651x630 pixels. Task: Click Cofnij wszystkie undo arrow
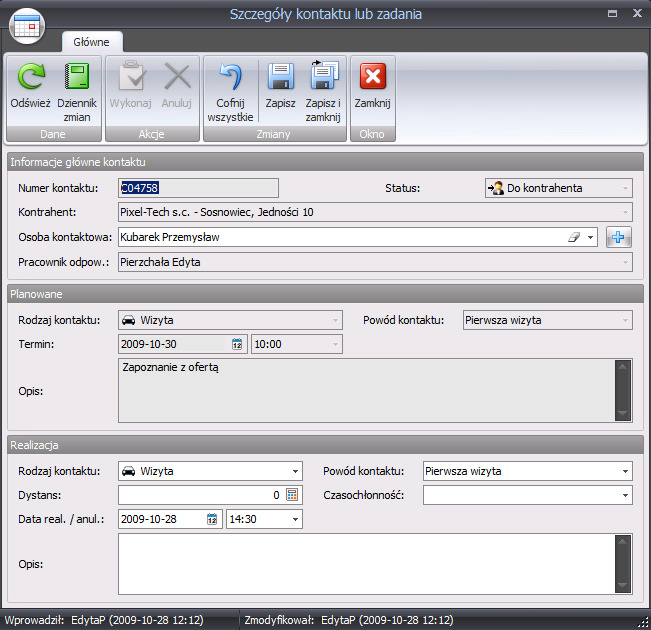(x=230, y=76)
